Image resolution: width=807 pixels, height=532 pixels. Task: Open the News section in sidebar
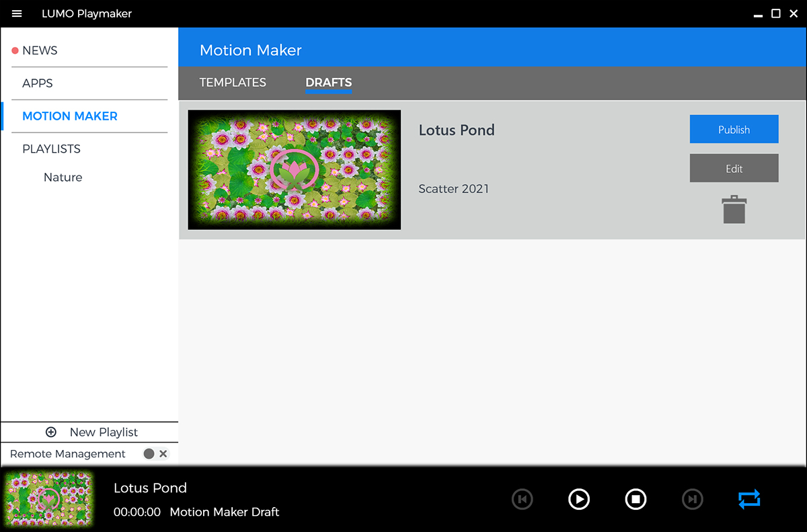(40, 50)
